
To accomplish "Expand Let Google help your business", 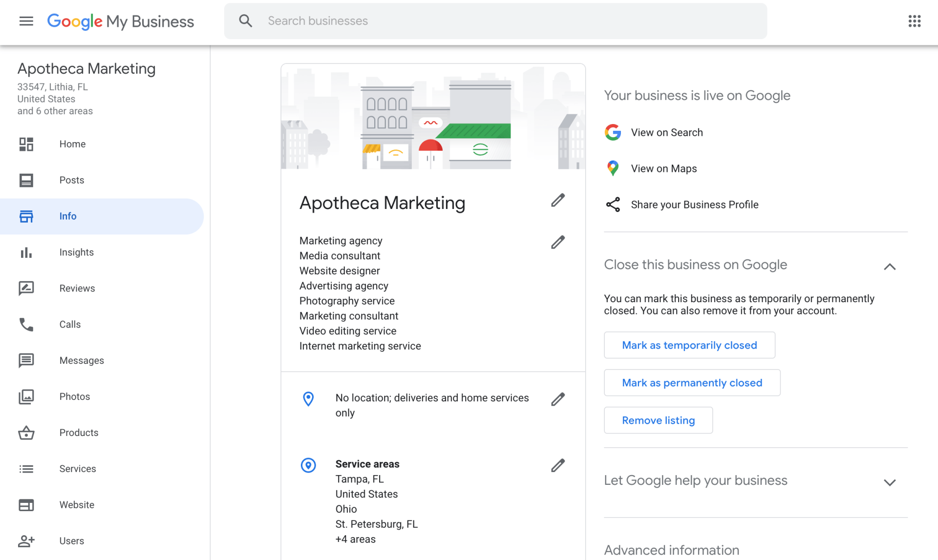I will [890, 482].
